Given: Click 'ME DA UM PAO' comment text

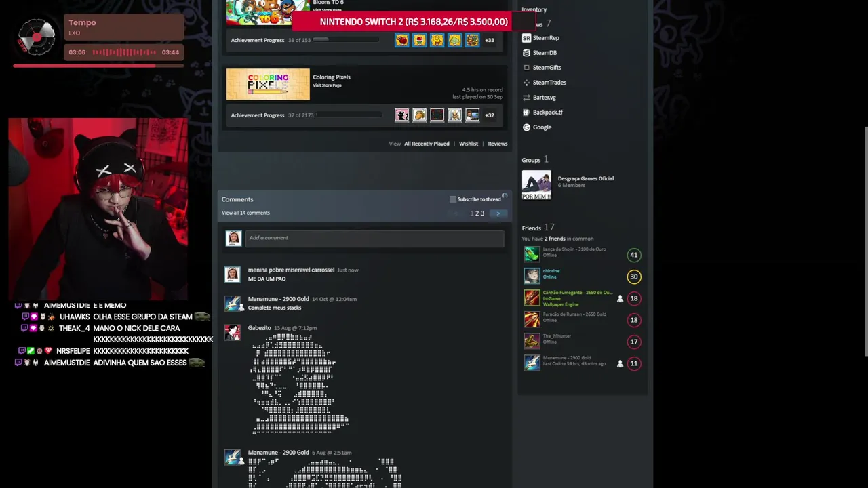Looking at the screenshot, I should pos(267,279).
